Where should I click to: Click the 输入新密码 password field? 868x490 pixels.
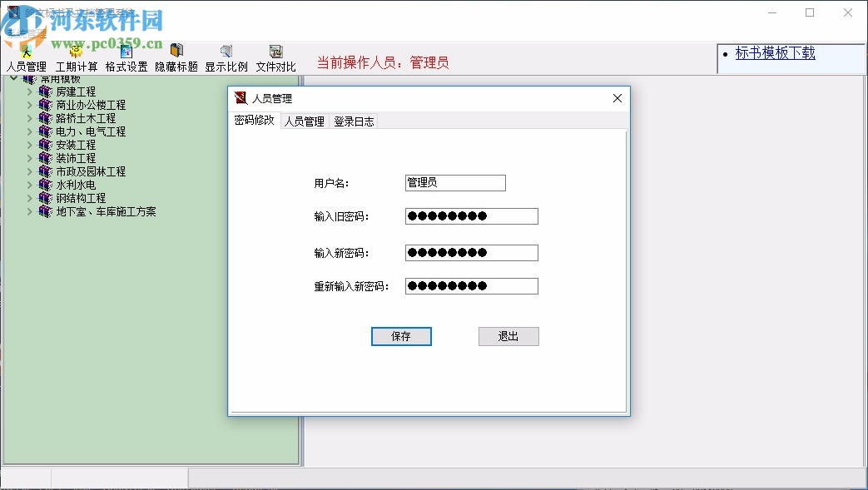470,252
